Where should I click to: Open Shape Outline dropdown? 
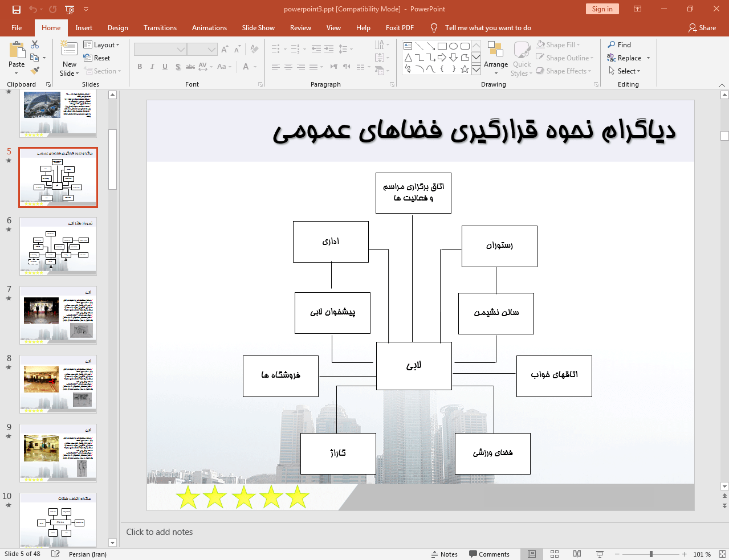point(565,58)
